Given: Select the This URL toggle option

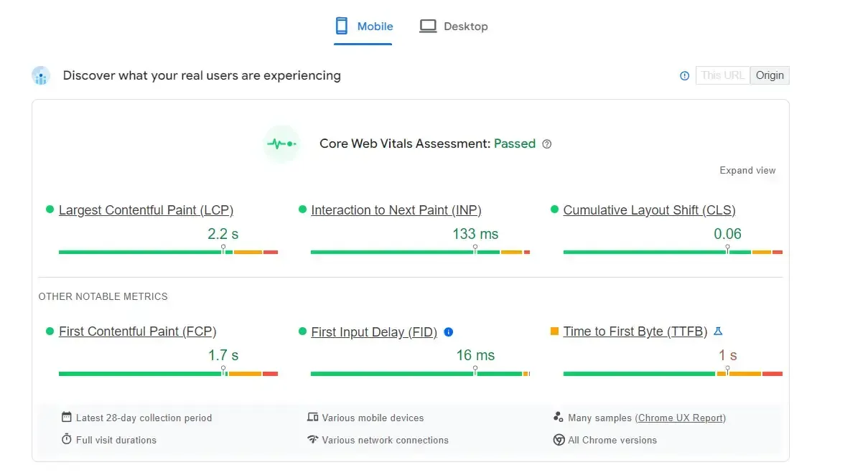Looking at the screenshot, I should click(x=722, y=75).
